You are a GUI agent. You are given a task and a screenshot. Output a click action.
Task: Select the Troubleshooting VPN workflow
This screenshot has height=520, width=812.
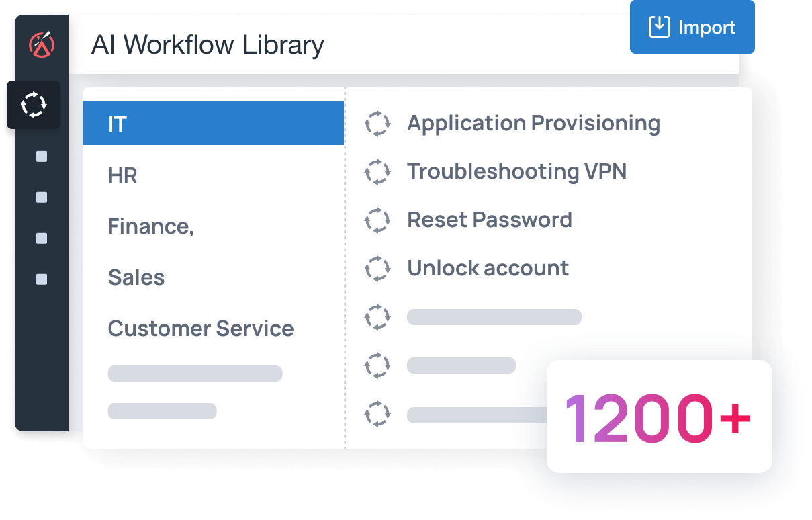click(x=517, y=171)
